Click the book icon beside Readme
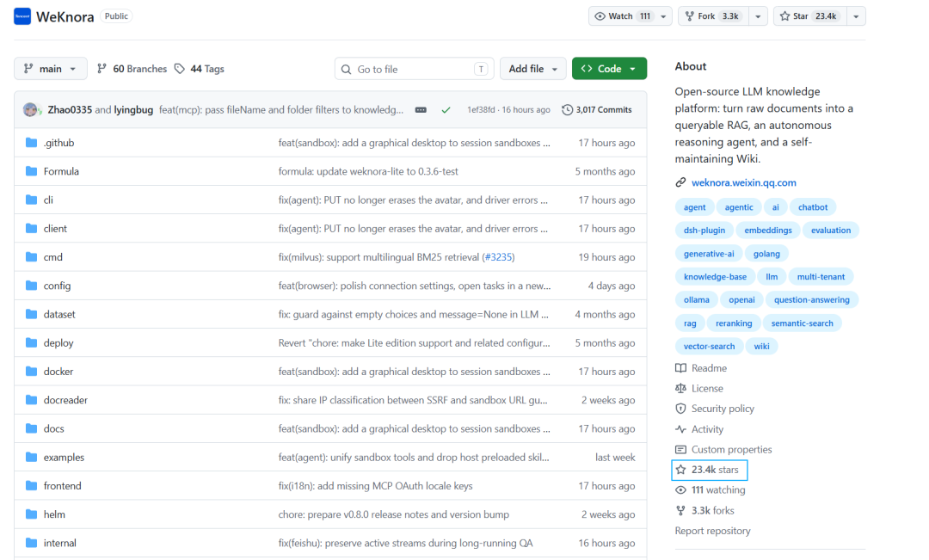The height and width of the screenshot is (560, 929). 680,368
